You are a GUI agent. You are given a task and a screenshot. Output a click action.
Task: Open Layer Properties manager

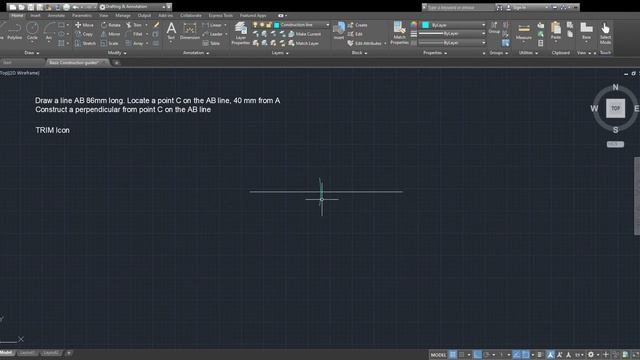pyautogui.click(x=240, y=34)
